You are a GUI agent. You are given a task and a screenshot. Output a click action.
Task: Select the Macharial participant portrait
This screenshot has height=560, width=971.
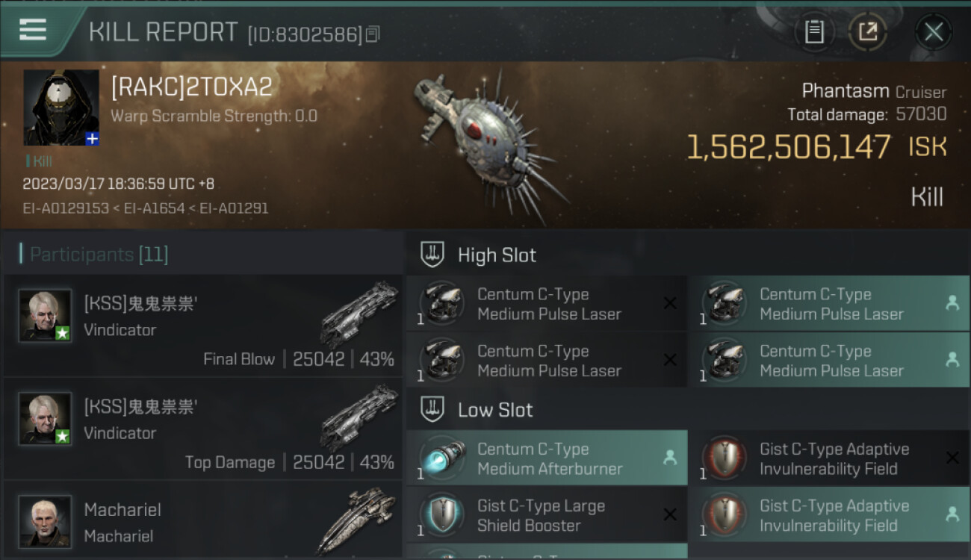pyautogui.click(x=45, y=520)
